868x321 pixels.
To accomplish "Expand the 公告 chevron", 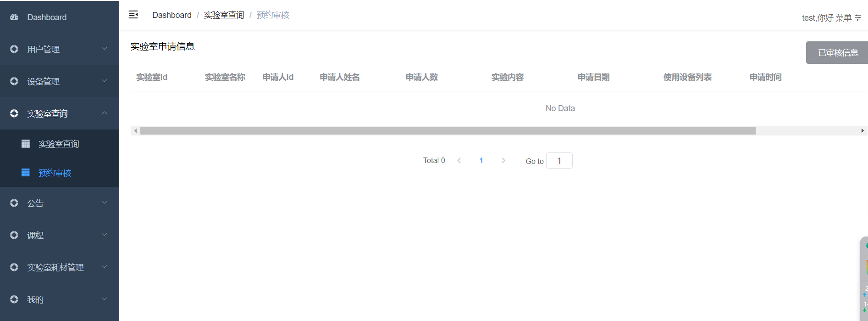I will pyautogui.click(x=104, y=203).
